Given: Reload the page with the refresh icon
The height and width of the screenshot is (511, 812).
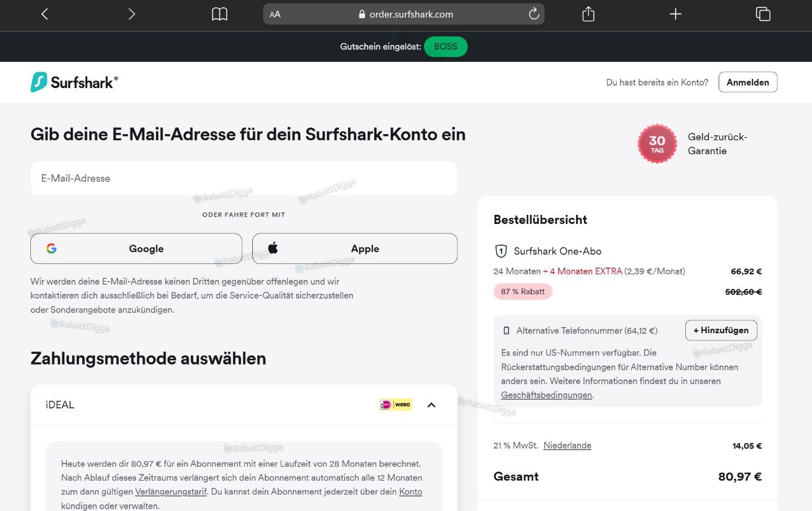Looking at the screenshot, I should (534, 14).
